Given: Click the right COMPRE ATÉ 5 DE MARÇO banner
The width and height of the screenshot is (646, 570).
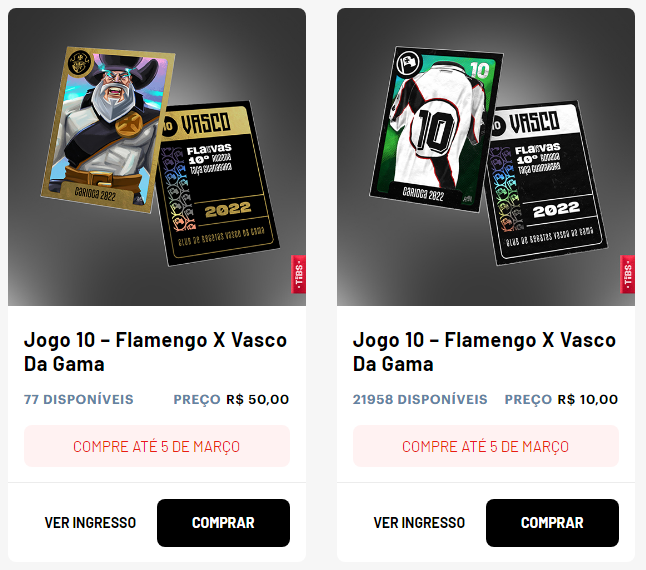Looking at the screenshot, I should click(x=486, y=446).
